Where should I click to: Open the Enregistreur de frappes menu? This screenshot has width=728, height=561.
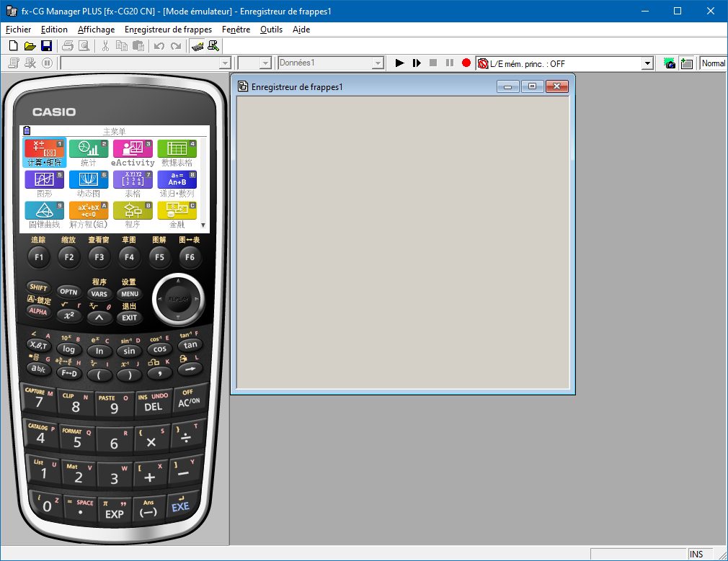(168, 30)
